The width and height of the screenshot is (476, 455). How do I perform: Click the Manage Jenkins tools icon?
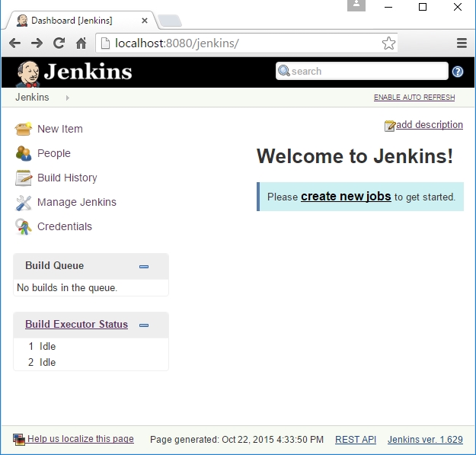click(23, 203)
